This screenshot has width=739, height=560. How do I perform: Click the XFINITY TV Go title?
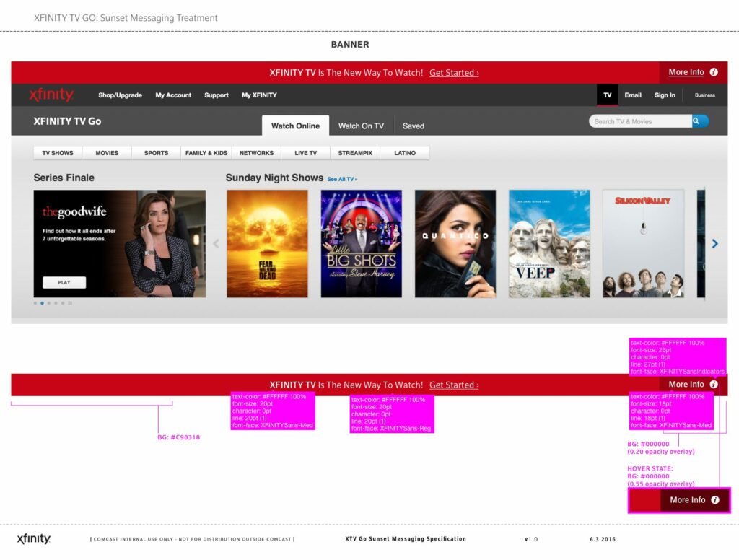pyautogui.click(x=67, y=121)
